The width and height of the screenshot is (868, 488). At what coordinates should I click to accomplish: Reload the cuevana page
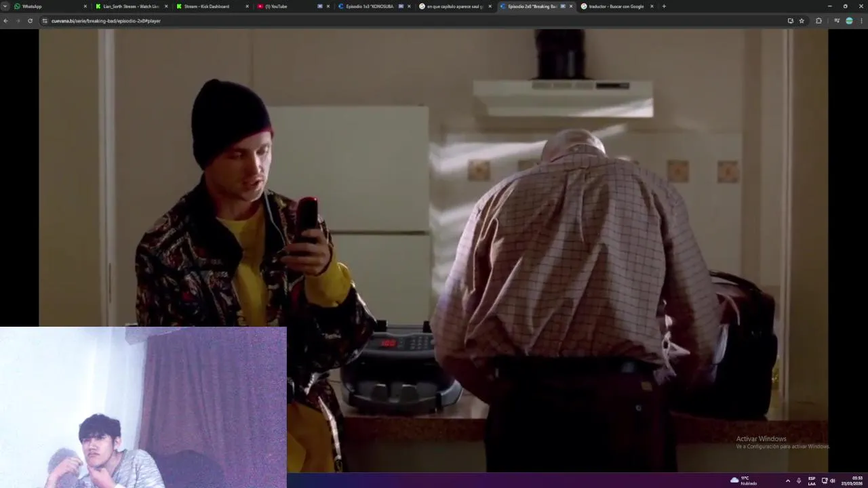click(30, 21)
